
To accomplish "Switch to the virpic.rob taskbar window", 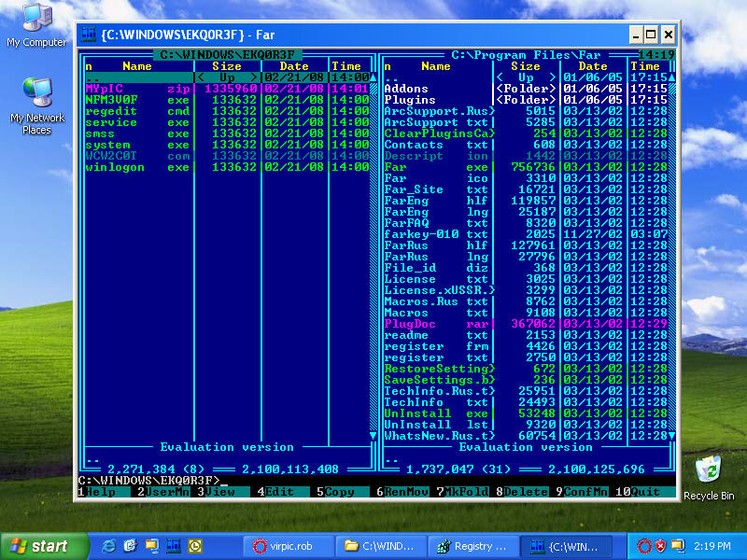I will pos(289,546).
